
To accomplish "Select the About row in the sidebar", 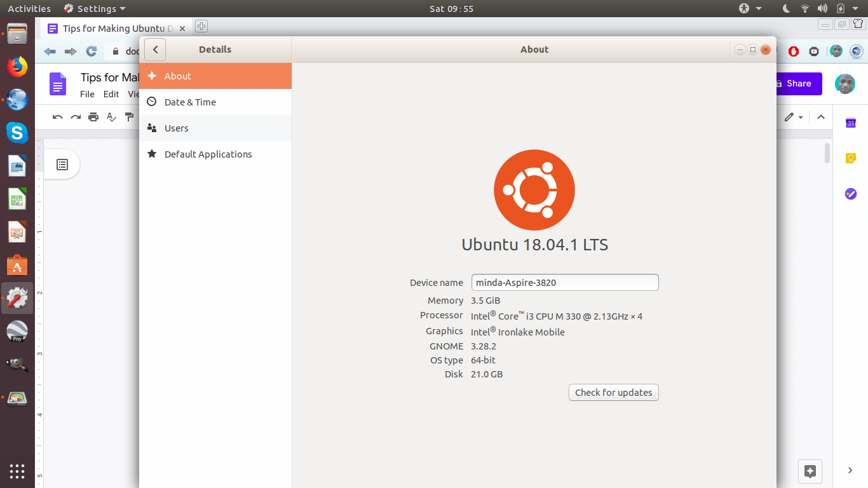I will (215, 76).
